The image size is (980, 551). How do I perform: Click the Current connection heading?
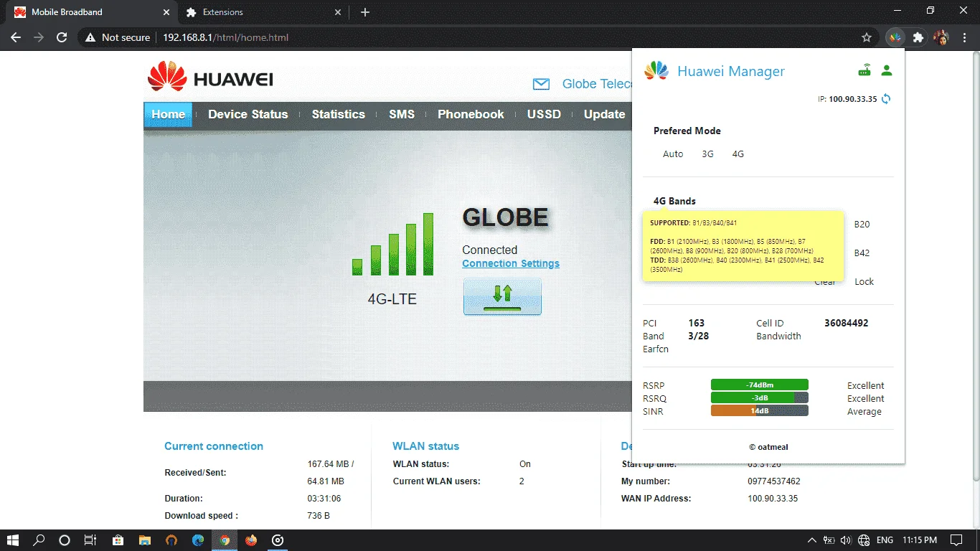pyautogui.click(x=214, y=446)
